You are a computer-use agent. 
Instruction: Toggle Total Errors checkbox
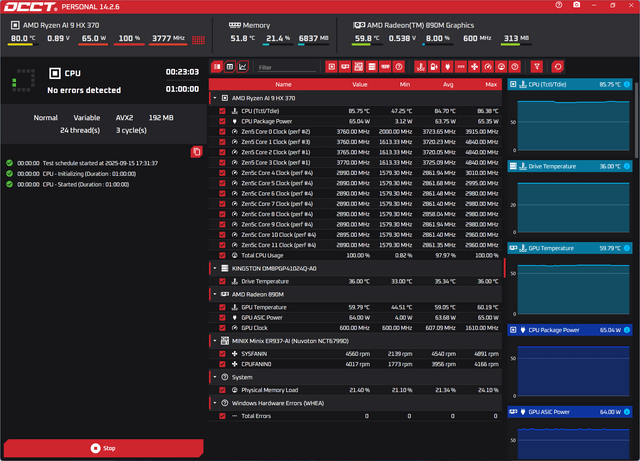click(x=222, y=416)
